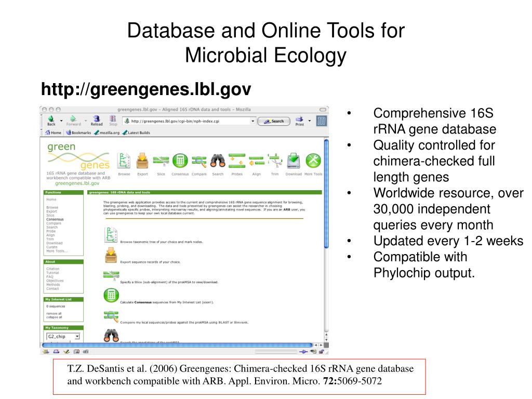Open FAQ link in About panel
Screen dimensions: 532x399
(x=50, y=277)
